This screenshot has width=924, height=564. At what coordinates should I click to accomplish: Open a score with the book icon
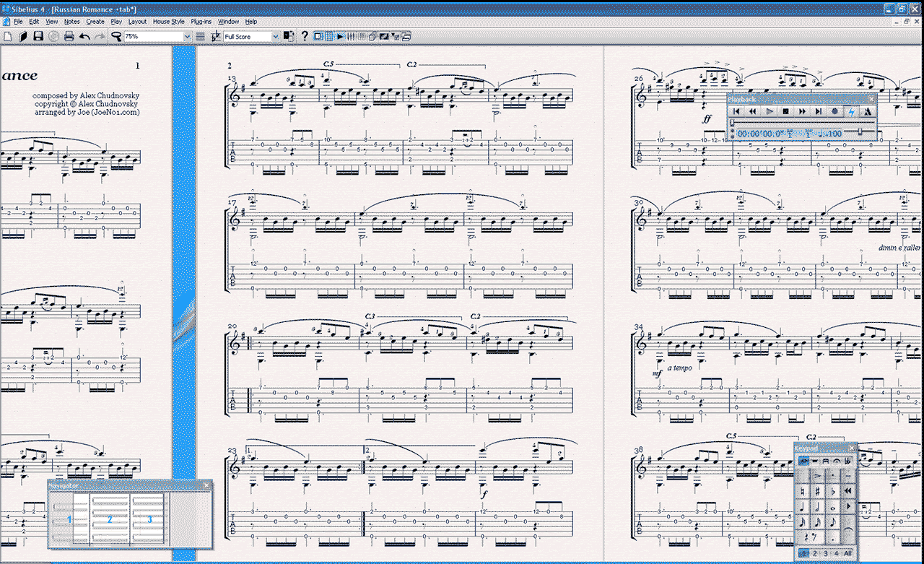[22, 36]
